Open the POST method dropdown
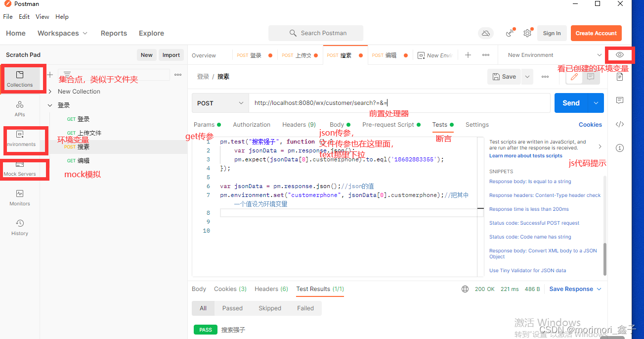Screen dimensions: 644x339 point(220,103)
